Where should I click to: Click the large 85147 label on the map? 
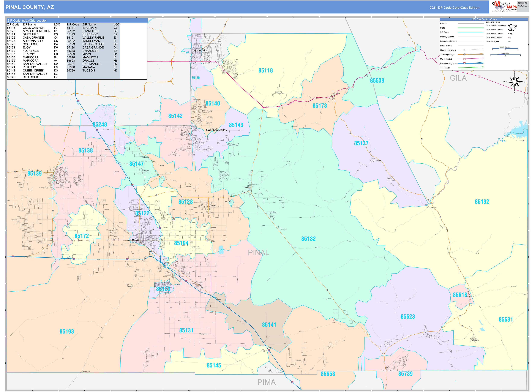click(136, 164)
